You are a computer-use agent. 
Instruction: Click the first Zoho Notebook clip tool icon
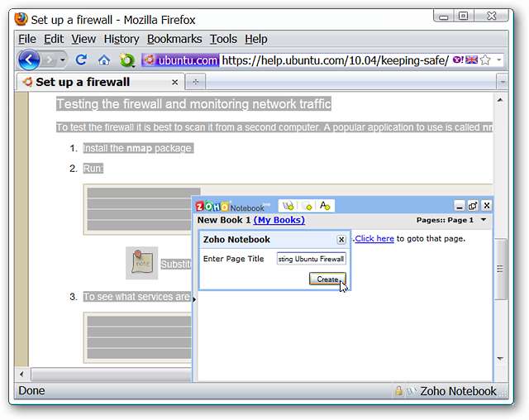[288, 205]
